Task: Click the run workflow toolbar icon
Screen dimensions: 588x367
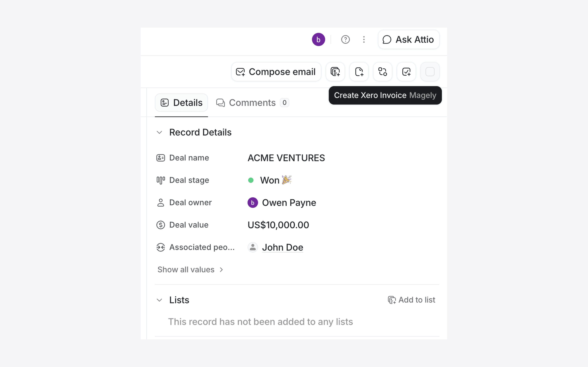Action: [382, 72]
